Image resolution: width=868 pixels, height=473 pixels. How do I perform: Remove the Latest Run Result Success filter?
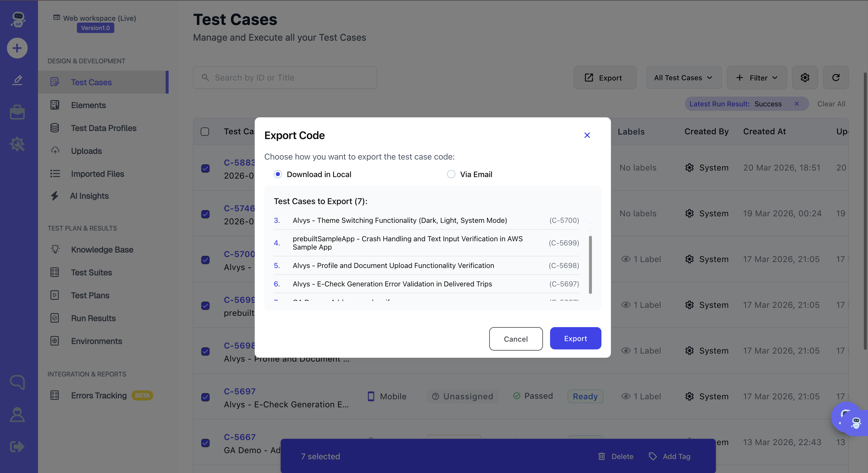(796, 104)
